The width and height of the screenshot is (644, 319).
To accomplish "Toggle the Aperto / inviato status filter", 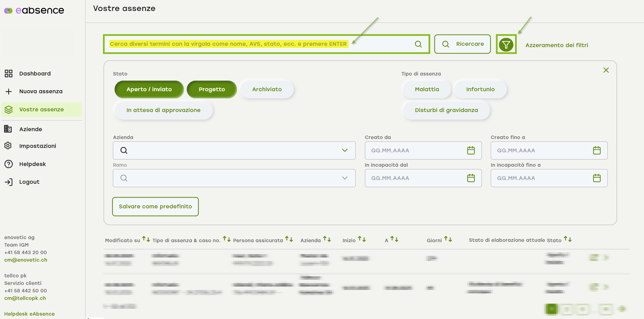I will 149,89.
